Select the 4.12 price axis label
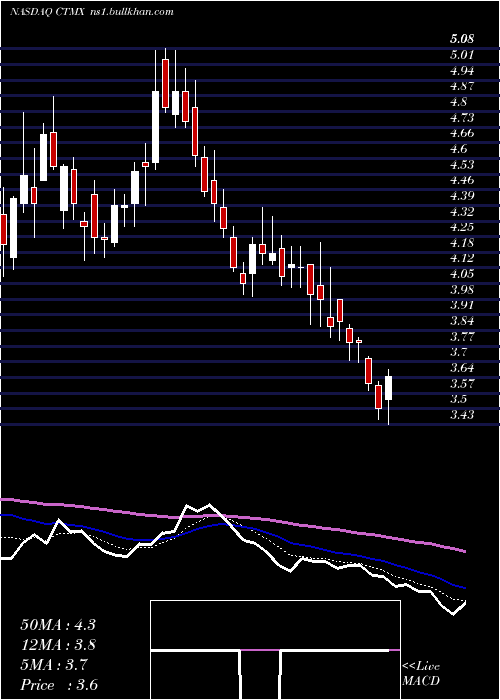 tap(462, 258)
